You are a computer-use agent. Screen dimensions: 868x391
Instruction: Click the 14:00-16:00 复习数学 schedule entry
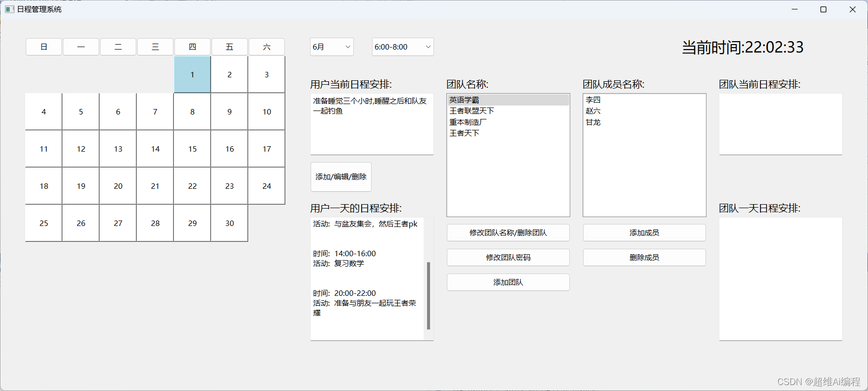(344, 259)
